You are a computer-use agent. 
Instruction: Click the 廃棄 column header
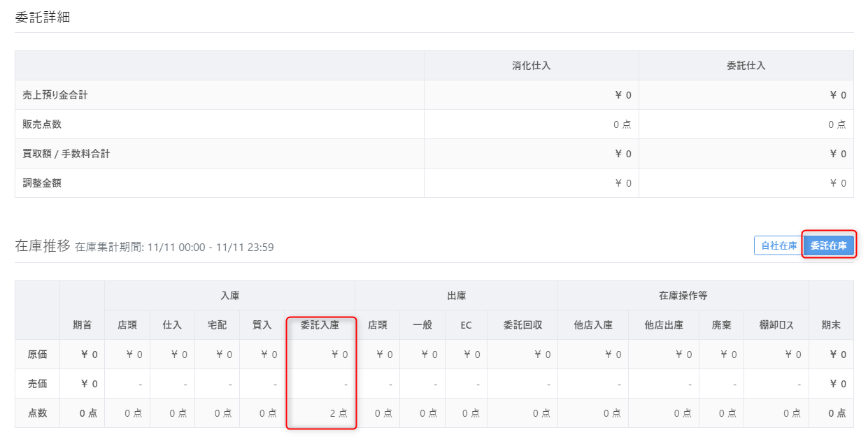[721, 325]
